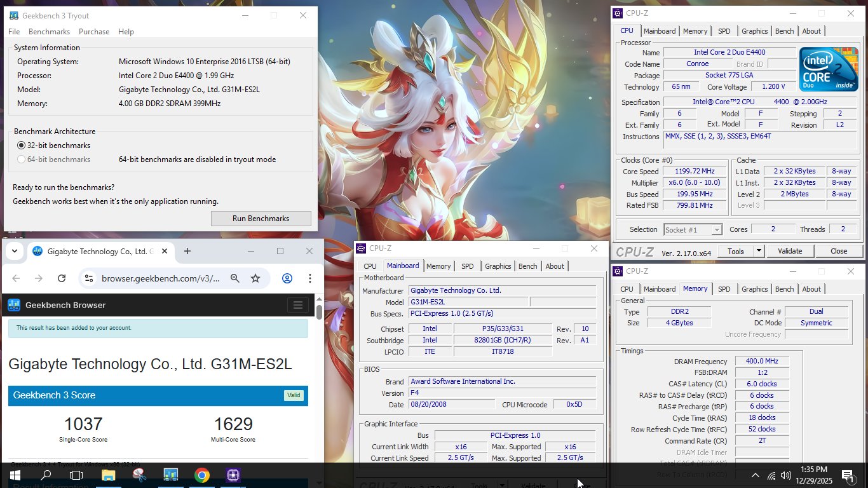Switch to SPD tab in Mainboard window
The image size is (868, 488).
click(x=467, y=266)
